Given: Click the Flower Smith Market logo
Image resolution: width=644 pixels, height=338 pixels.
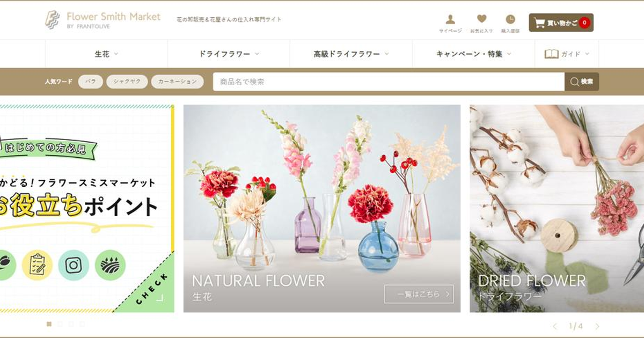Looking at the screenshot, I should 103,20.
